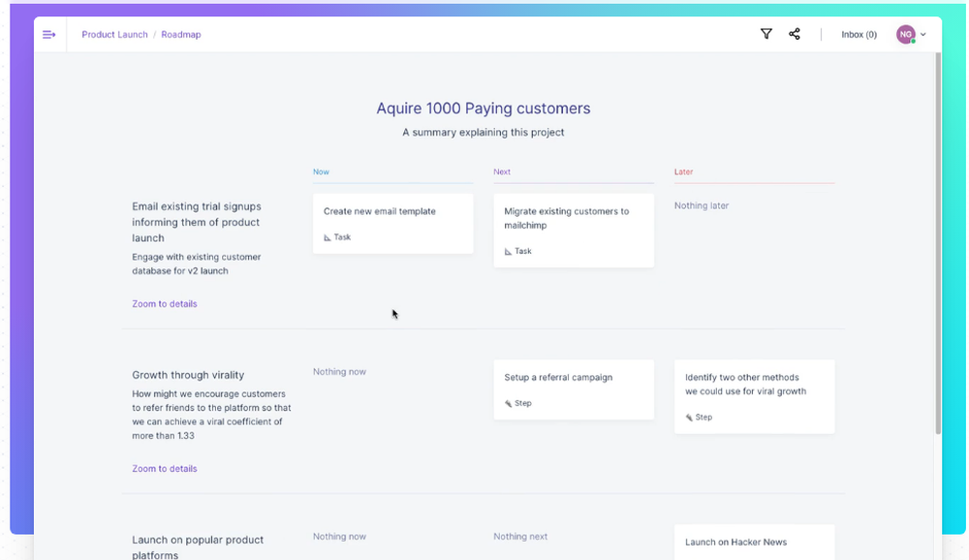Open the Product Launch breadcrumb
Viewport: 969px width, 560px height.
coord(114,35)
